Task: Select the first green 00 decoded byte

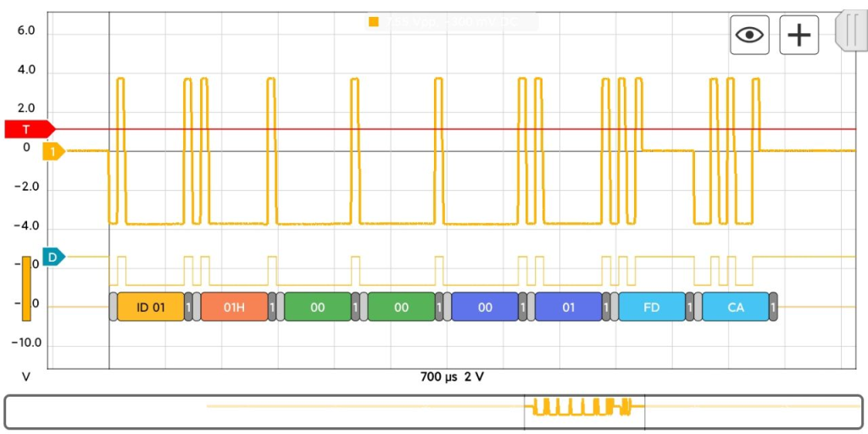Action: (317, 307)
